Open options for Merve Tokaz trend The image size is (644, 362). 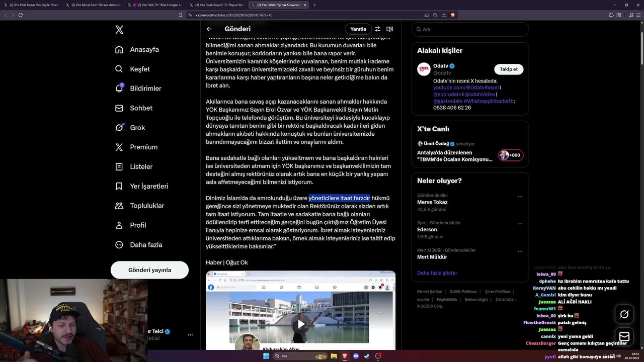(520, 197)
